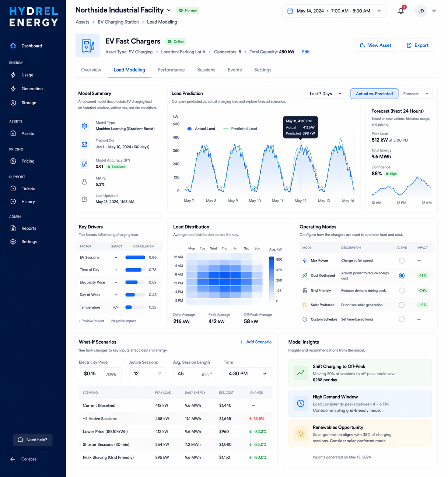Select the Cost Optimized radio button
This screenshot has height=477, width=448.
[x=402, y=275]
